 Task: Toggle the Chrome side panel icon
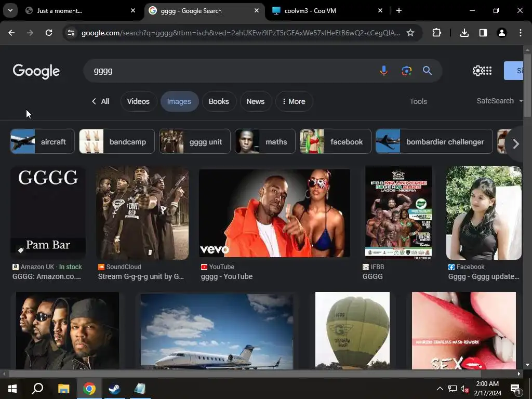483,33
